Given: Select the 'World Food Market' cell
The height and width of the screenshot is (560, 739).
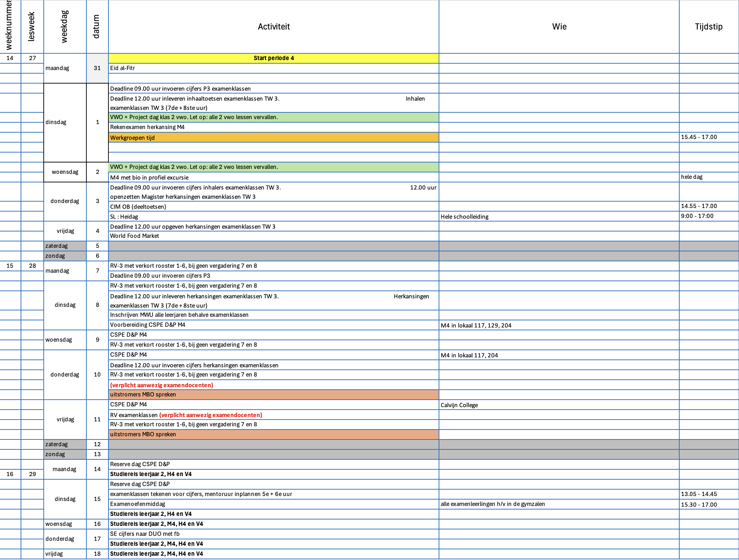Looking at the screenshot, I should point(274,236).
